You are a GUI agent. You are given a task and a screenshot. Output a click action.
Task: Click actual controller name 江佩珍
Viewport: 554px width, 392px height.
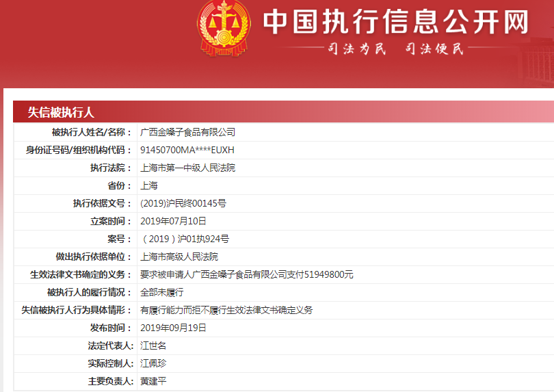pyautogui.click(x=153, y=363)
